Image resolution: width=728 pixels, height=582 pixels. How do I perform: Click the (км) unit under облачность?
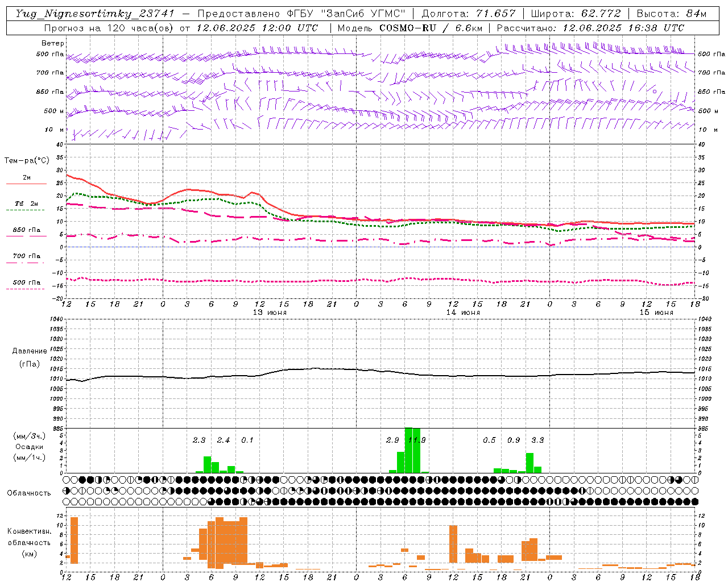(x=29, y=554)
